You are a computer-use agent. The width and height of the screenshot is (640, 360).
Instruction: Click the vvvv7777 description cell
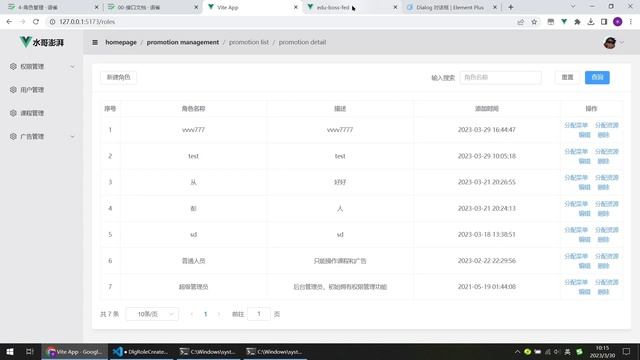pos(340,129)
